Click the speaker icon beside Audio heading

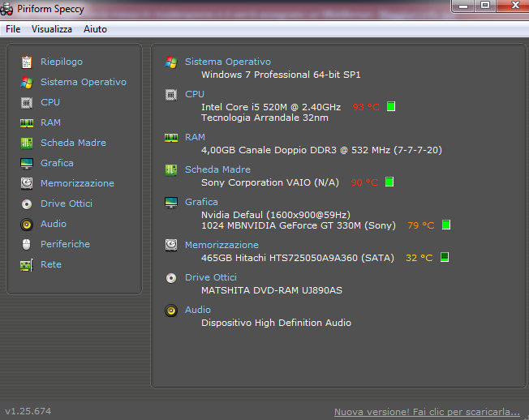coord(171,311)
